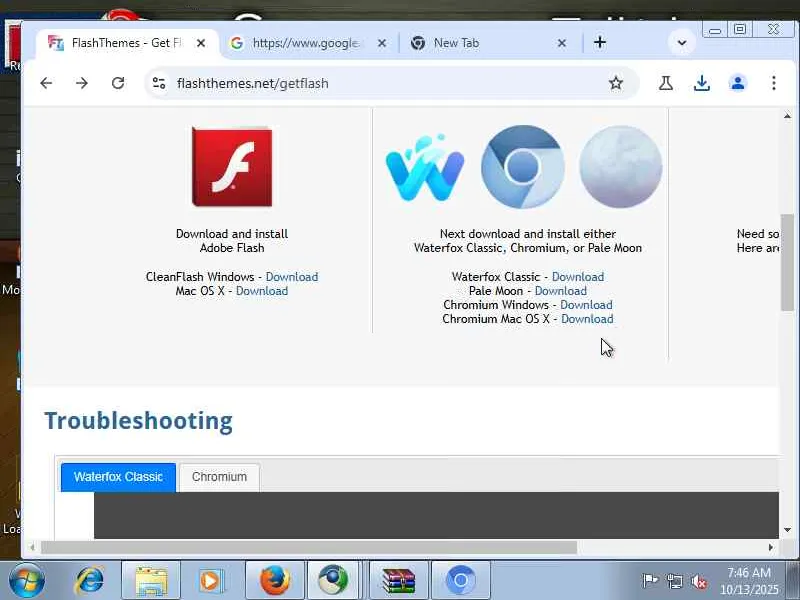The width and height of the screenshot is (800, 600).
Task: Click the address bar URL flashthemes.net/getflash
Action: coord(253,83)
